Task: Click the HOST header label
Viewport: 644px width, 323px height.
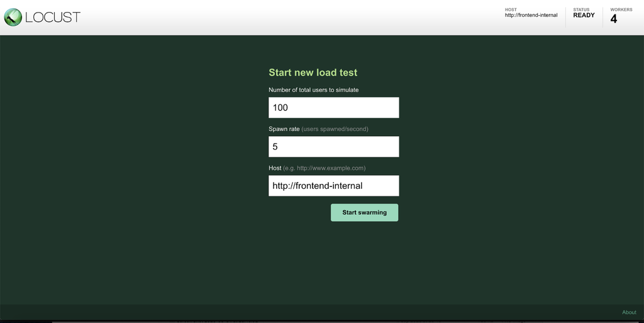Action: pyautogui.click(x=511, y=9)
